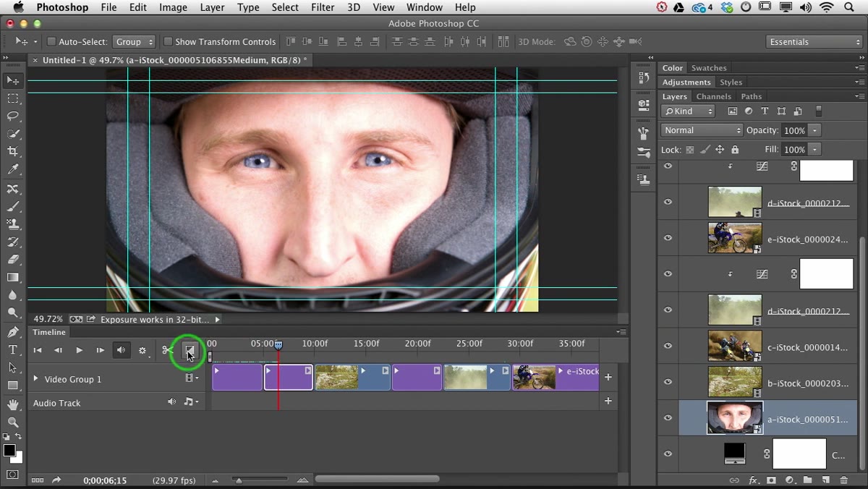Hide the a-iStock_0000051 layer
The height and width of the screenshot is (489, 868).
tap(668, 418)
